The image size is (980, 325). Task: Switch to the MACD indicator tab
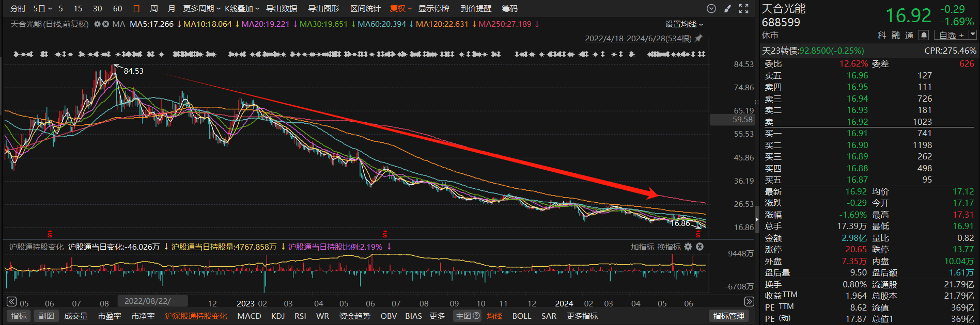[x=249, y=316]
